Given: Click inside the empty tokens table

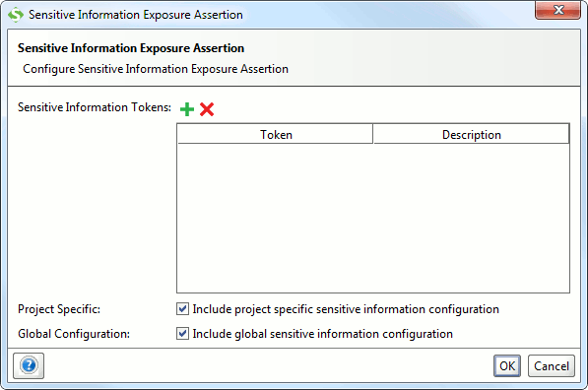Looking at the screenshot, I should click(x=373, y=218).
